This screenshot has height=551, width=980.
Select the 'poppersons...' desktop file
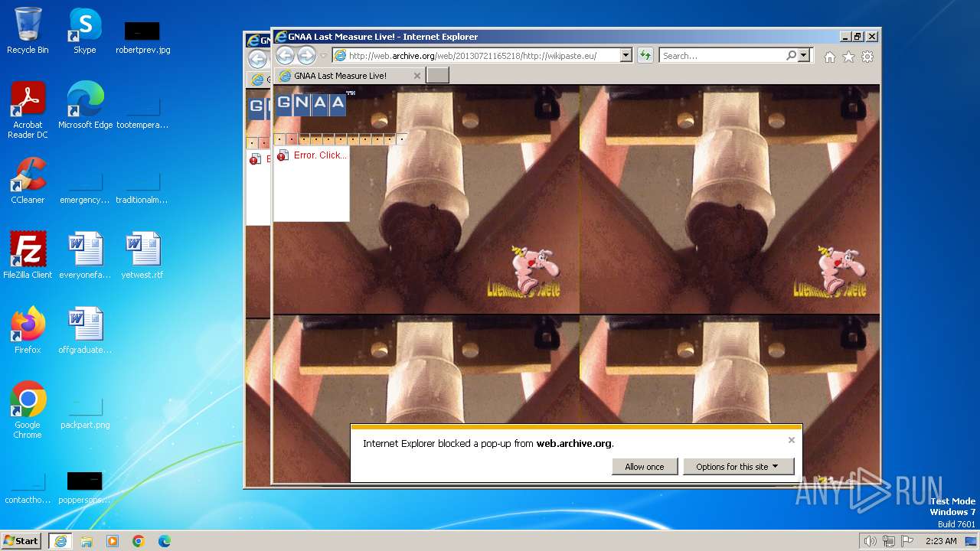(85, 488)
